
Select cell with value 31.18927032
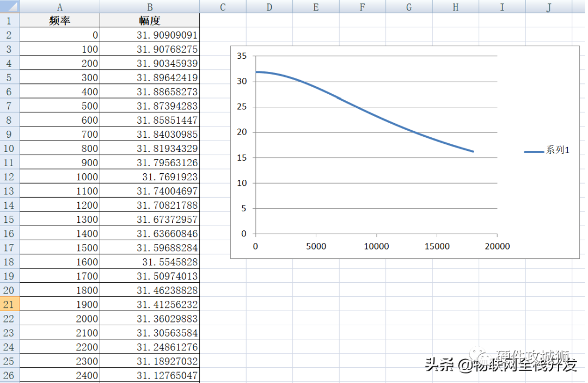pyautogui.click(x=150, y=361)
